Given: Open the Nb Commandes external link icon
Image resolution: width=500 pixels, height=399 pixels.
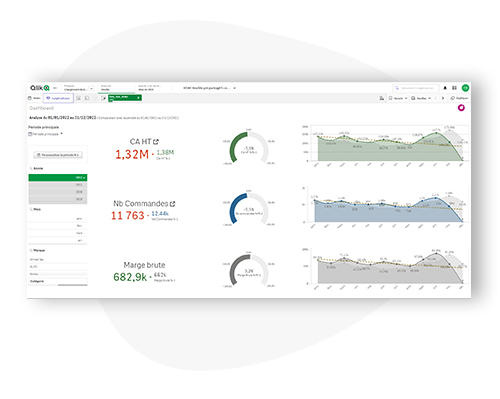Looking at the screenshot, I should pyautogui.click(x=172, y=204).
